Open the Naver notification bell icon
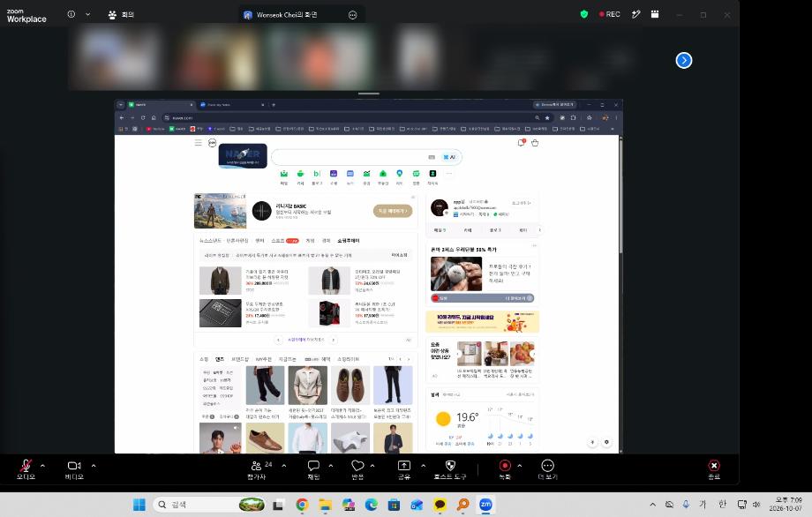812x517 pixels. click(x=522, y=143)
